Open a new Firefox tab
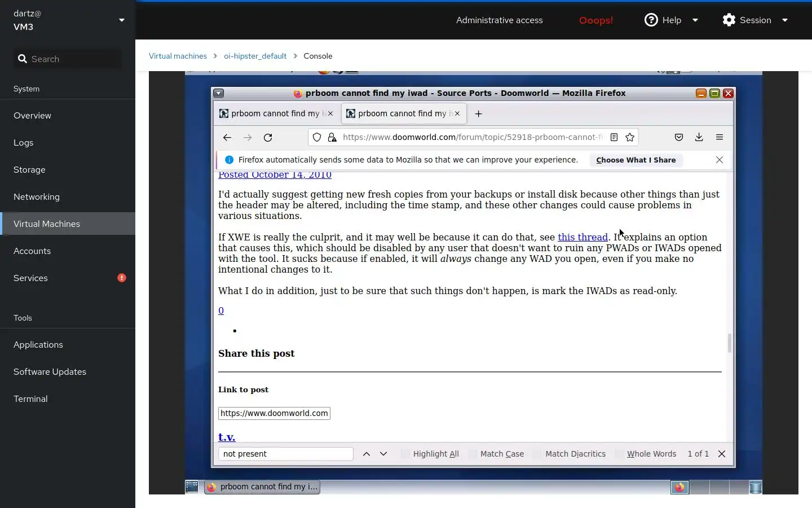The image size is (812, 508). coord(478,113)
